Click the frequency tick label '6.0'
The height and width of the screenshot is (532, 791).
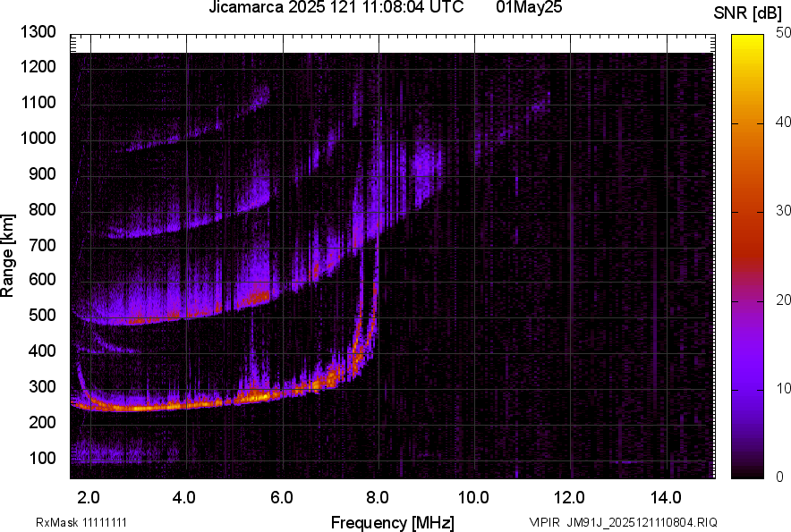[282, 498]
